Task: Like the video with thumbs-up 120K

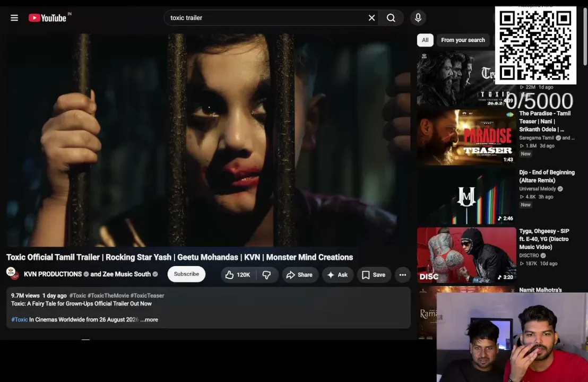Action: coord(238,275)
